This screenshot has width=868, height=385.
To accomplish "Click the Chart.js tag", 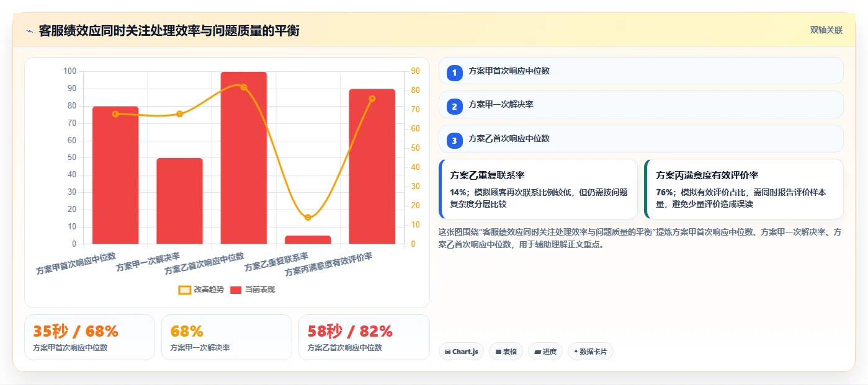I will pos(461,352).
